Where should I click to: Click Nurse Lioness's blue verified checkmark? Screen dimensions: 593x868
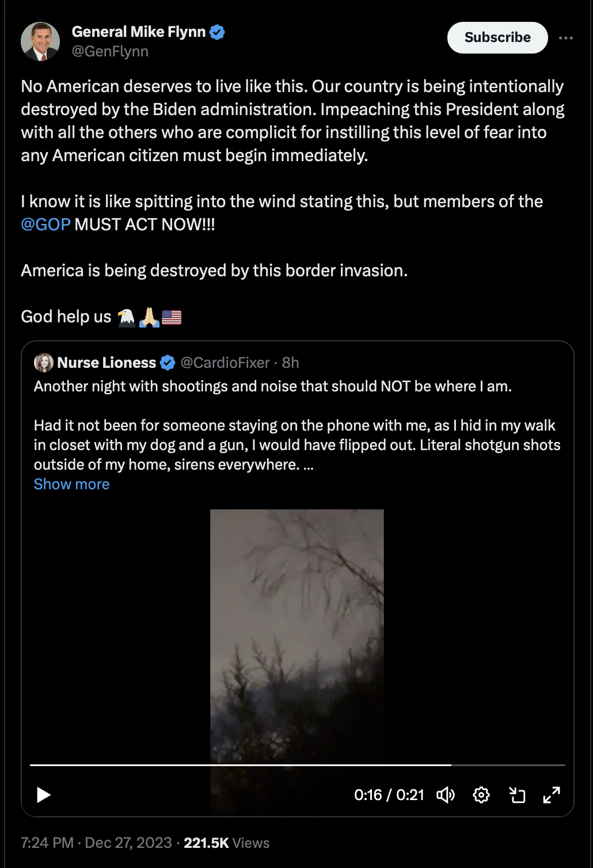pos(168,363)
